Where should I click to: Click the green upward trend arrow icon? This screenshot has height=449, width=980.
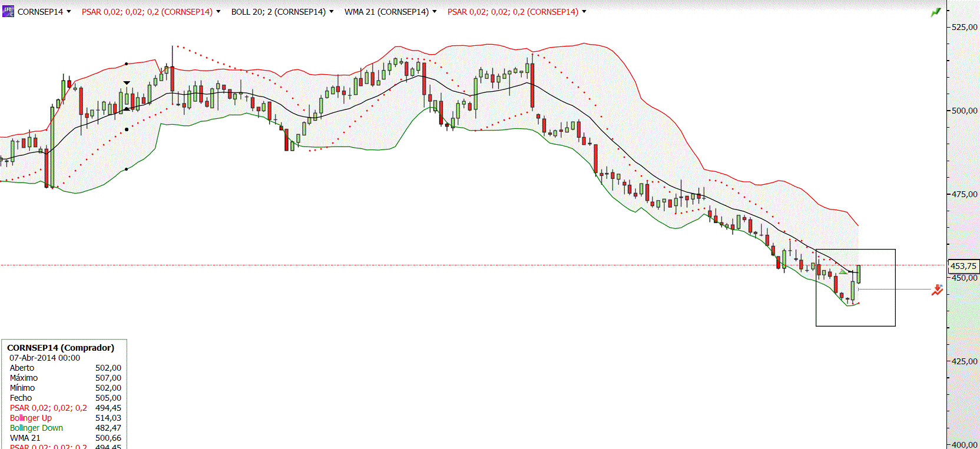936,12
